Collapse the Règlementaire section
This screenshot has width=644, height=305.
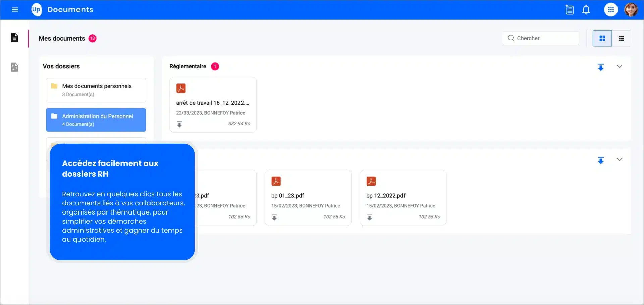pyautogui.click(x=619, y=66)
